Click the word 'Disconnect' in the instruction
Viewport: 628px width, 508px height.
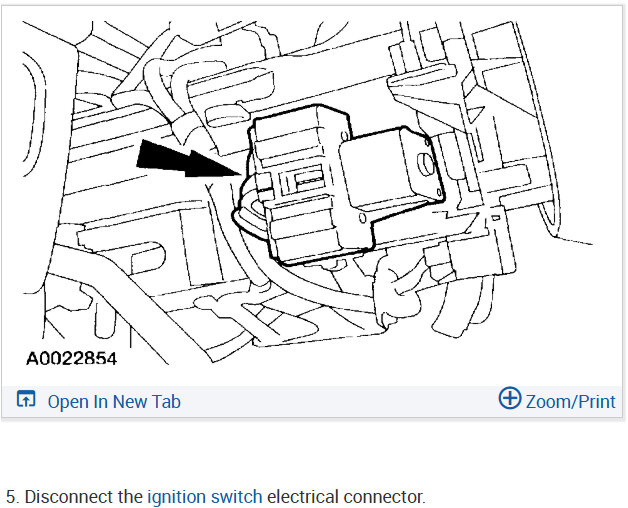click(69, 497)
